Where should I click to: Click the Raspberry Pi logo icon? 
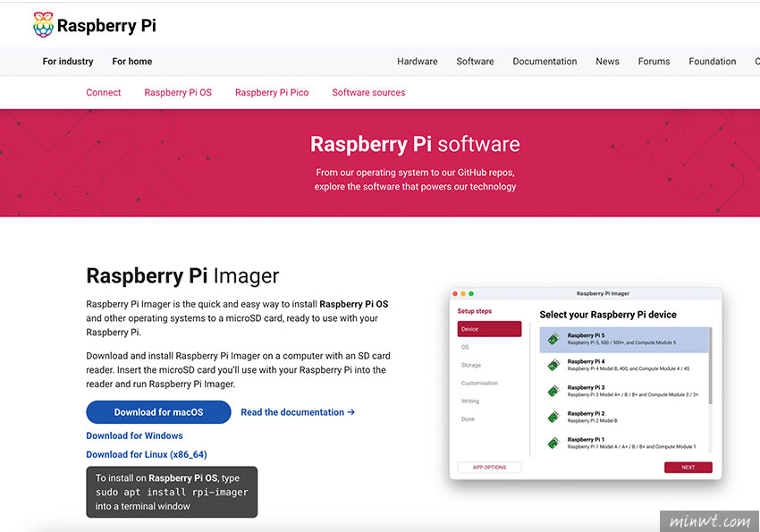pos(43,25)
